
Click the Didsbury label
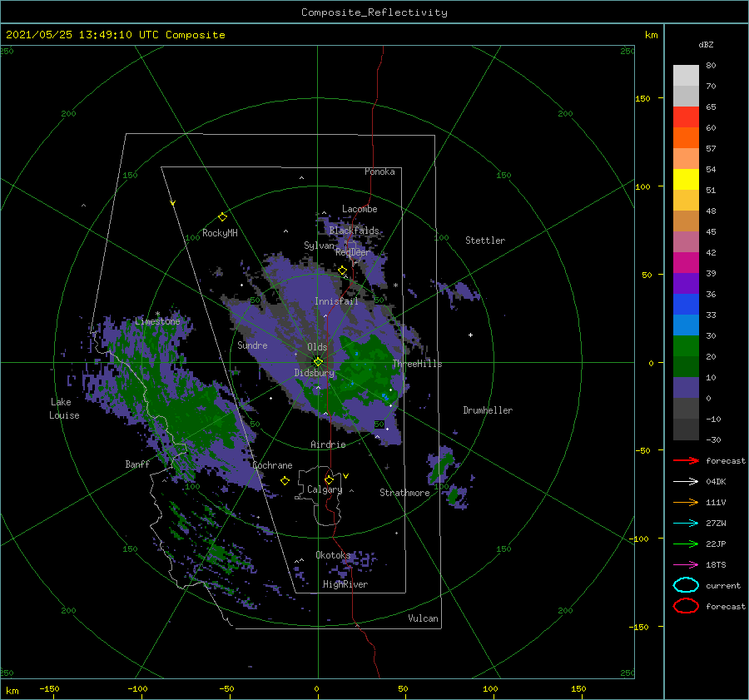click(x=314, y=373)
